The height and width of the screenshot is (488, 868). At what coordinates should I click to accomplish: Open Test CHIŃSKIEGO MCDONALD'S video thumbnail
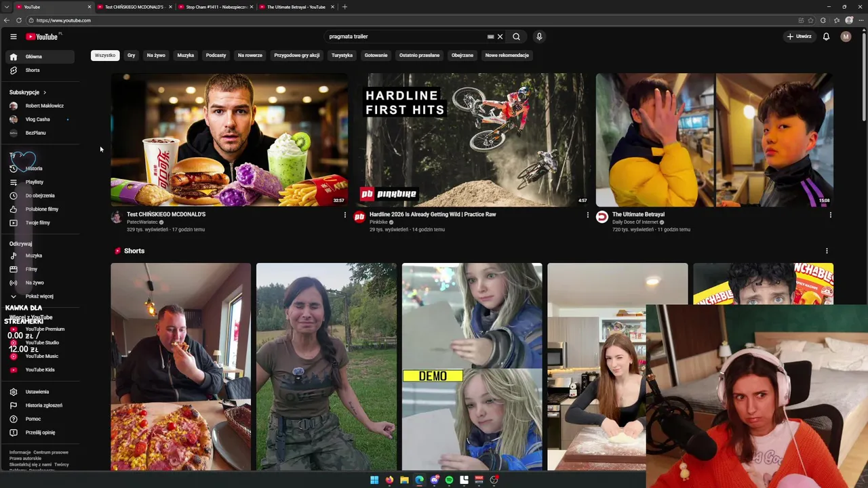pos(229,140)
